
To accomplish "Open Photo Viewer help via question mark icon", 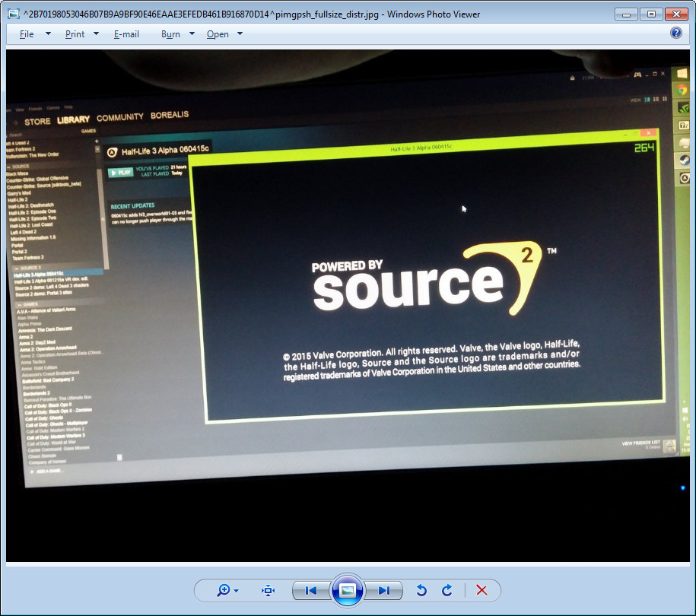I will (676, 33).
